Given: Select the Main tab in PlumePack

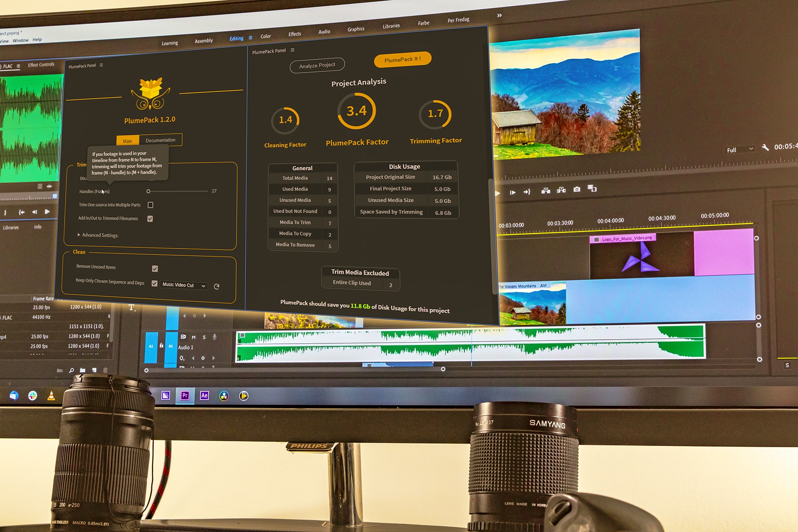Looking at the screenshot, I should (x=128, y=141).
